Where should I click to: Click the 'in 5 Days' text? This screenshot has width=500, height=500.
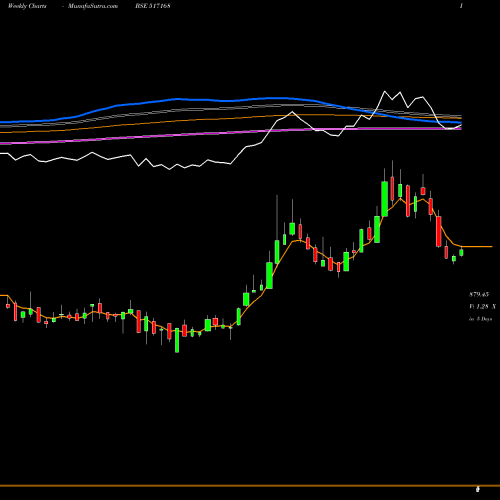click(x=480, y=319)
